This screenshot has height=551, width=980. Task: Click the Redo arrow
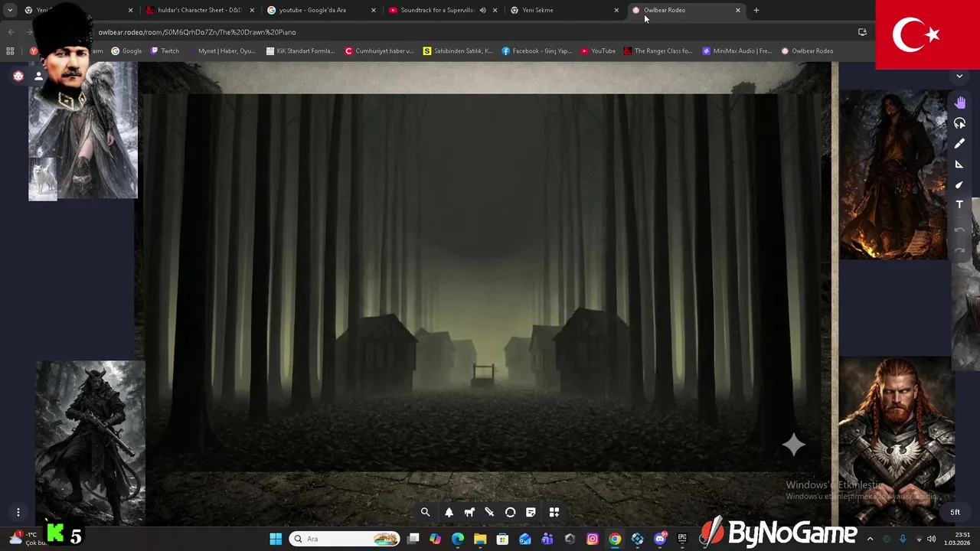960,250
